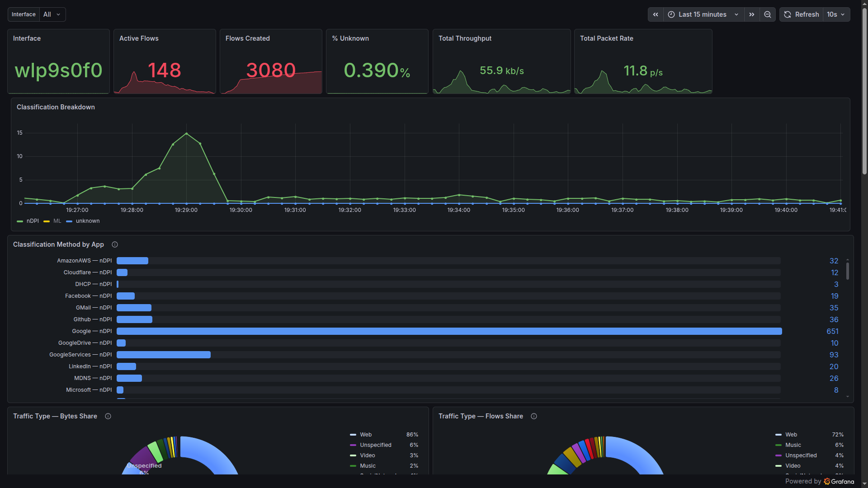Image resolution: width=868 pixels, height=488 pixels.
Task: Click the clock icon in the time picker
Action: tap(672, 14)
